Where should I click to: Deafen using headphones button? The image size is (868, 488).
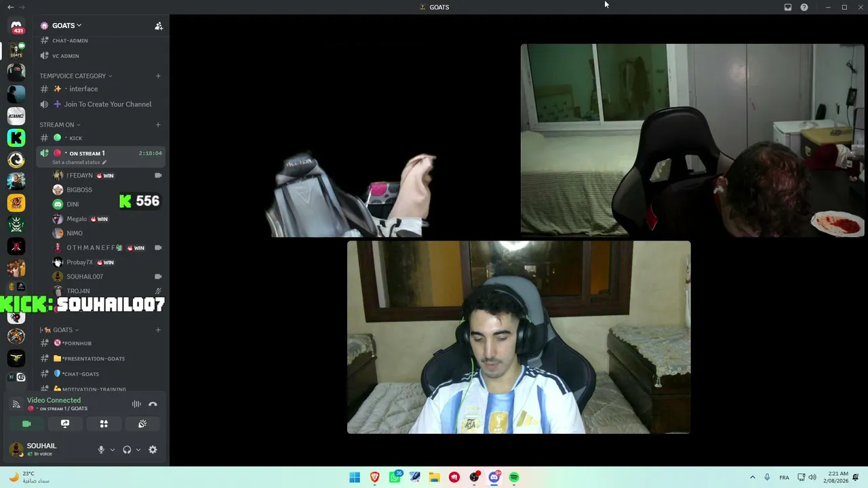click(127, 449)
